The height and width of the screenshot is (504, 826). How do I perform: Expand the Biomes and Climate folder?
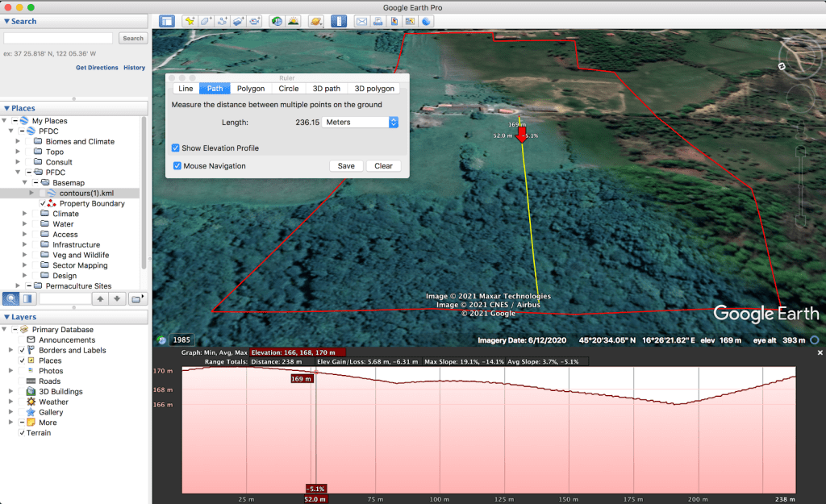tap(18, 142)
